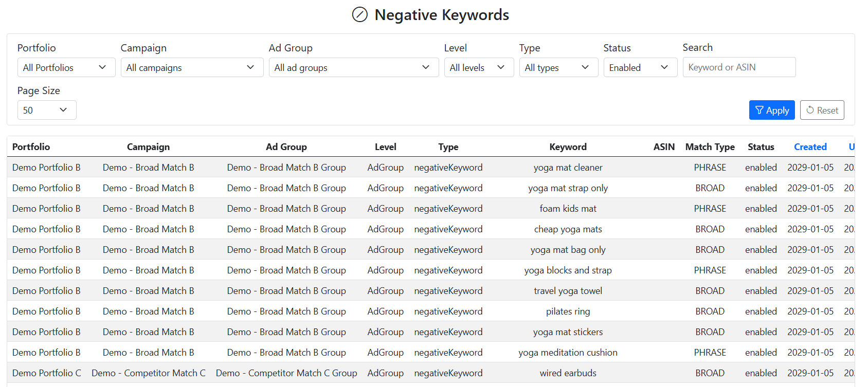This screenshot has width=868, height=387.
Task: Click the Portfolio column header
Action: pos(31,147)
